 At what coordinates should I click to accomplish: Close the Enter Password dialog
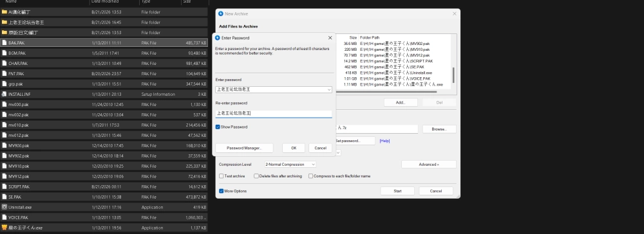[x=330, y=38]
